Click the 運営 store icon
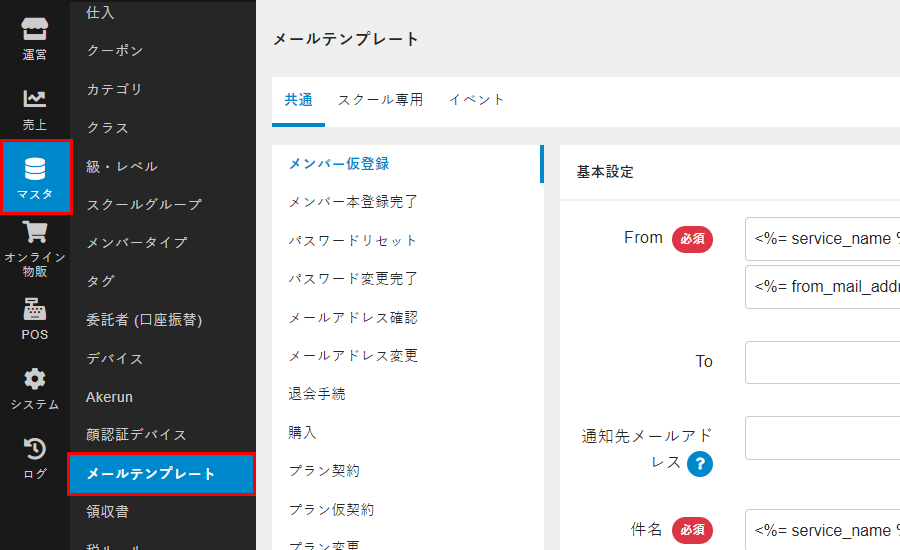 (35, 30)
